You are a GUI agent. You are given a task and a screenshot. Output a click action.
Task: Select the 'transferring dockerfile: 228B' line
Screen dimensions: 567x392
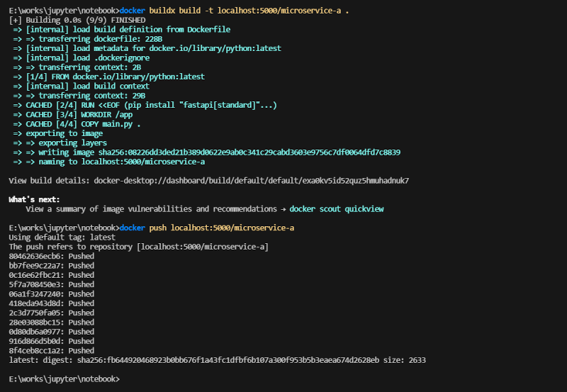87,39
